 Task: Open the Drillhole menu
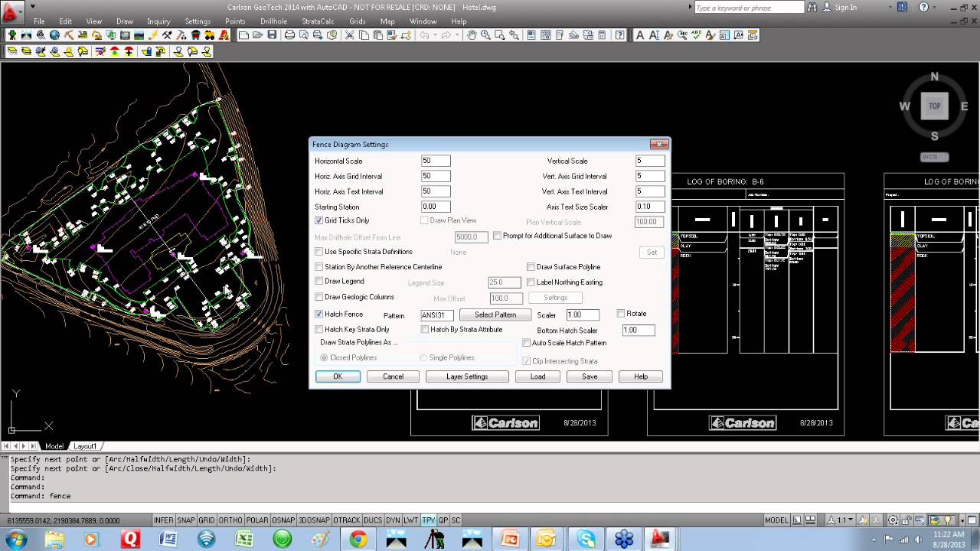point(273,21)
